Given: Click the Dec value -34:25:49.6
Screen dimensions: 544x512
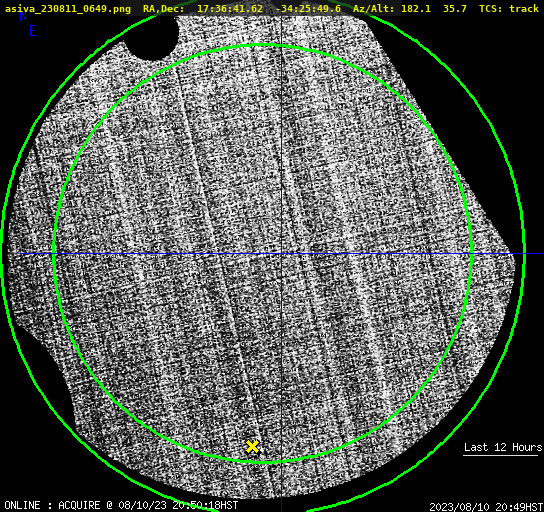Looking at the screenshot, I should coord(308,8).
